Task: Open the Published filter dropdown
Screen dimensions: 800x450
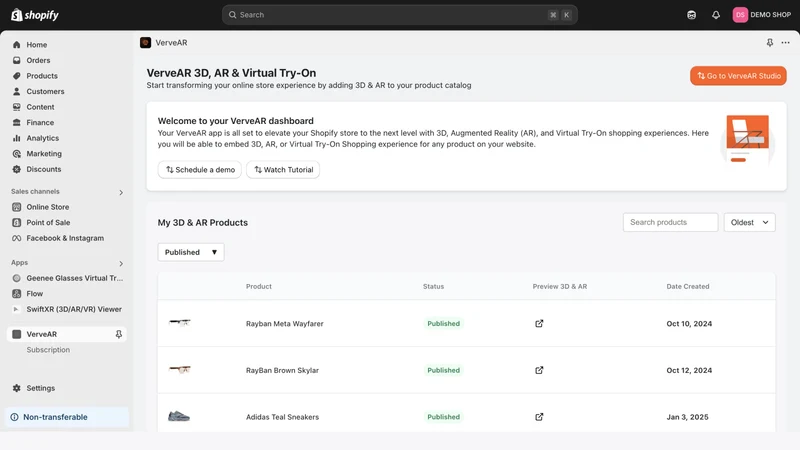Action: pyautogui.click(x=191, y=252)
